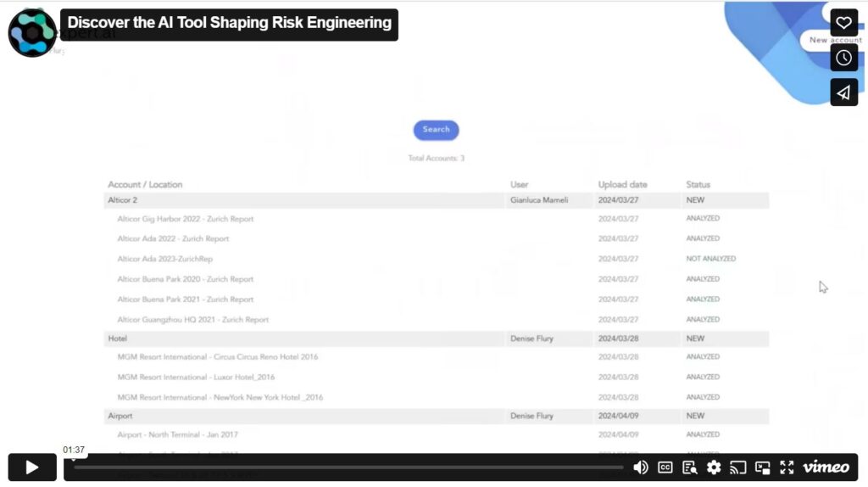Click the Status column header
Image resolution: width=868 pixels, height=487 pixels.
click(x=698, y=184)
